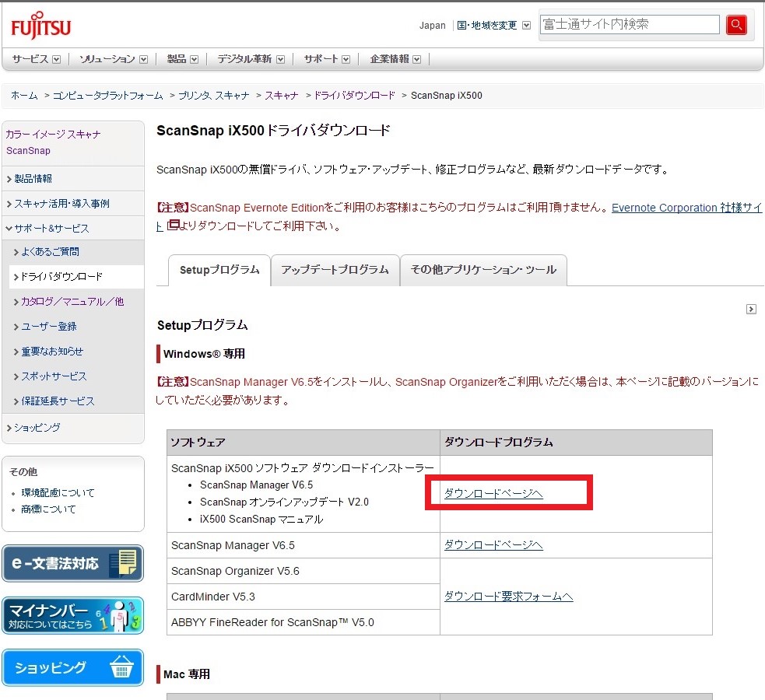Switch to the アップデートプログラム tab
765x700 pixels.
pos(335,270)
